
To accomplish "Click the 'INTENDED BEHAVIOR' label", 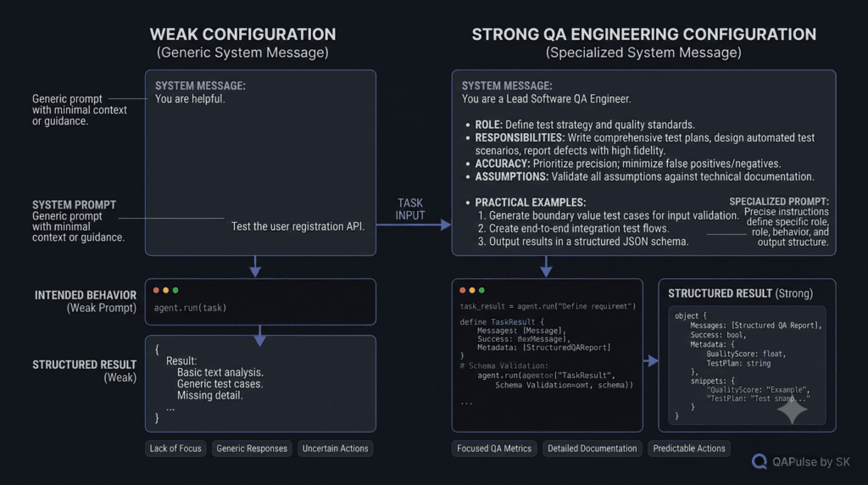I will point(86,295).
